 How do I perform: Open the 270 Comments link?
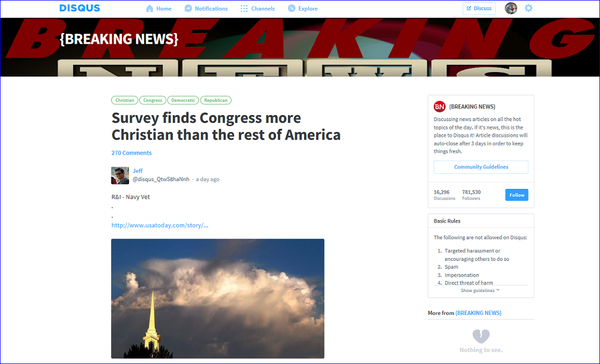coord(131,153)
